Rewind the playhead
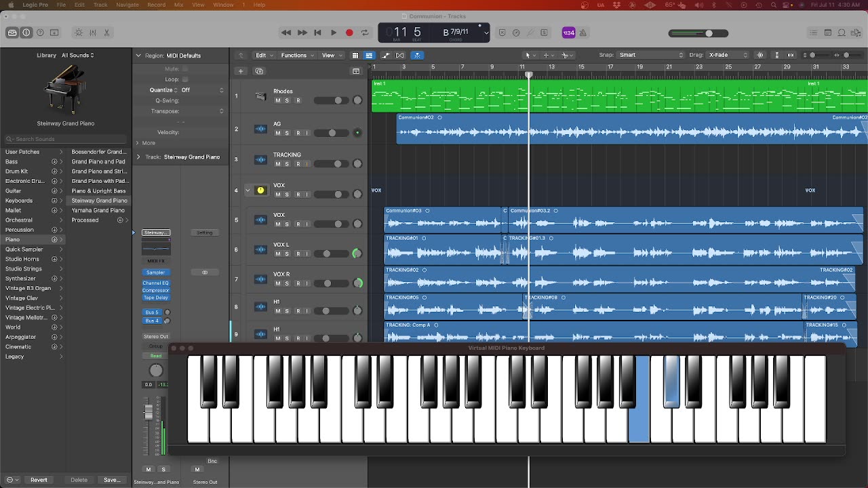868x488 pixels. coord(286,33)
